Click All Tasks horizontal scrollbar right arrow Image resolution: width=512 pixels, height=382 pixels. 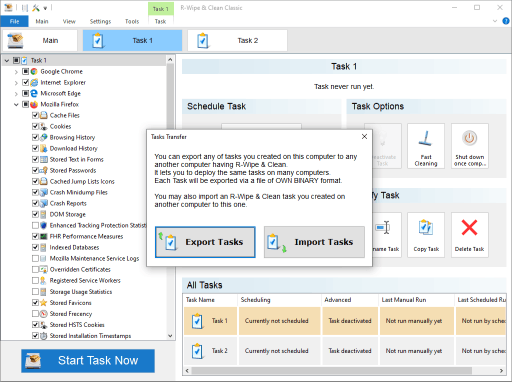click(501, 371)
